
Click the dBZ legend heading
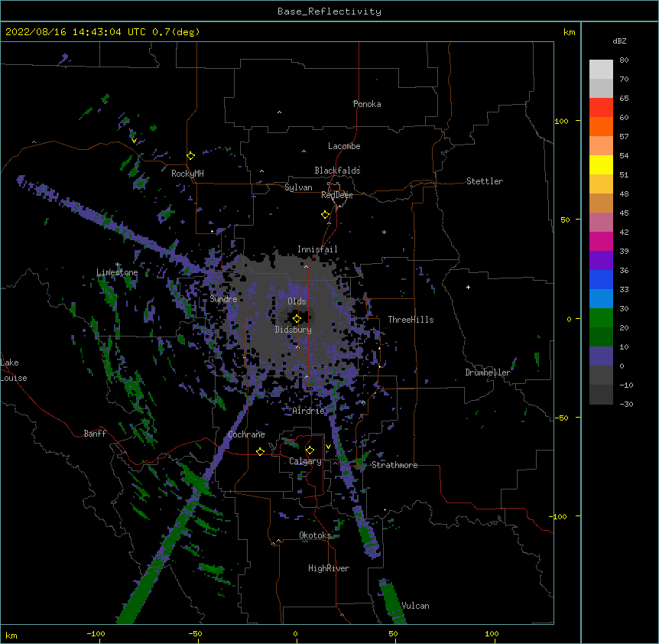[x=619, y=41]
